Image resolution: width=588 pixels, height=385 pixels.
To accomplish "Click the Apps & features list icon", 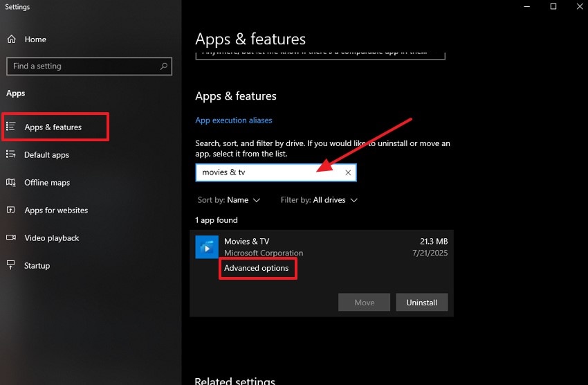I will click(x=11, y=127).
